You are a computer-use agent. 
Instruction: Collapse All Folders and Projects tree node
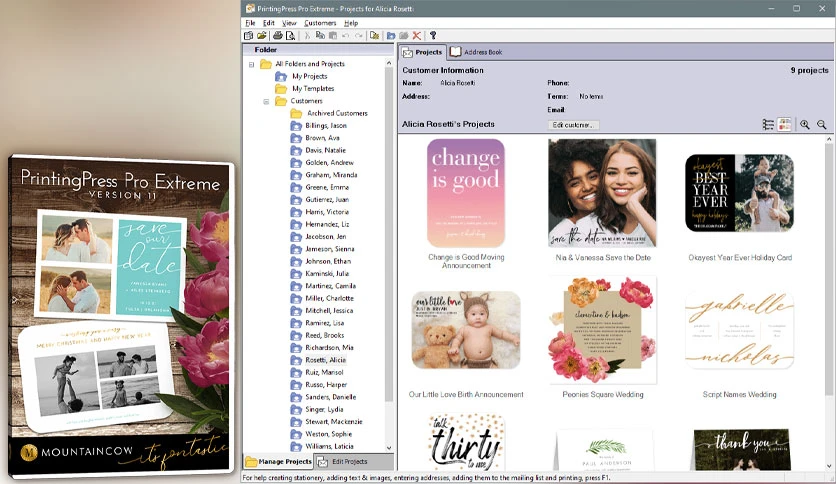coord(251,64)
